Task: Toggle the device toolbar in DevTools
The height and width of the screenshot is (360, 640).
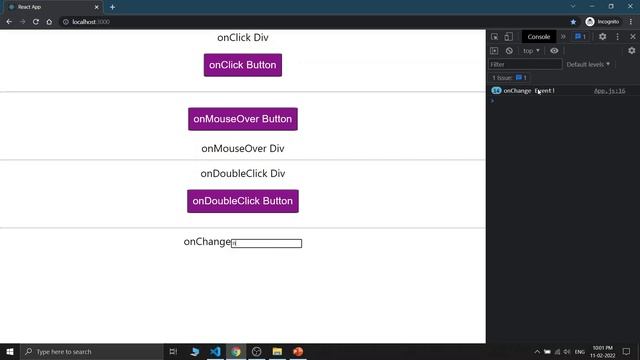Action: point(508,37)
